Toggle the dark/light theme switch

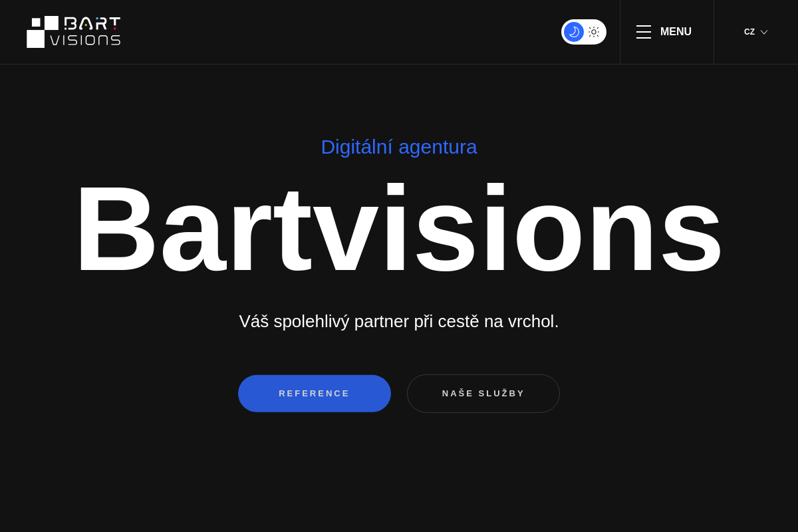pos(583,32)
